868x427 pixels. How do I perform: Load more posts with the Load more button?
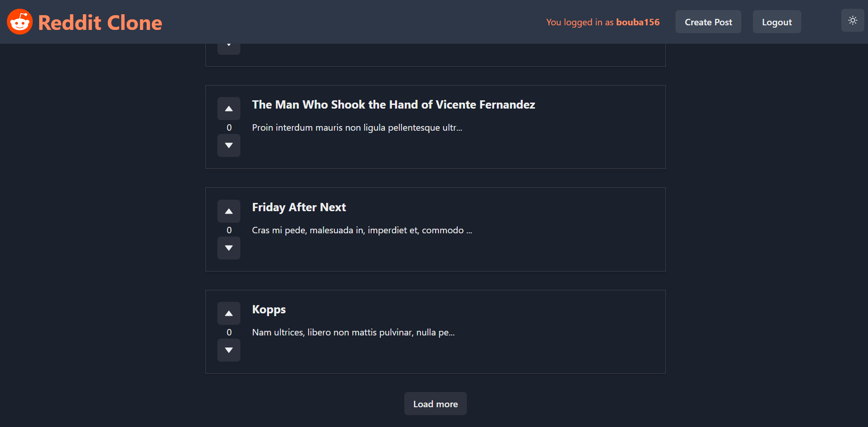click(436, 404)
